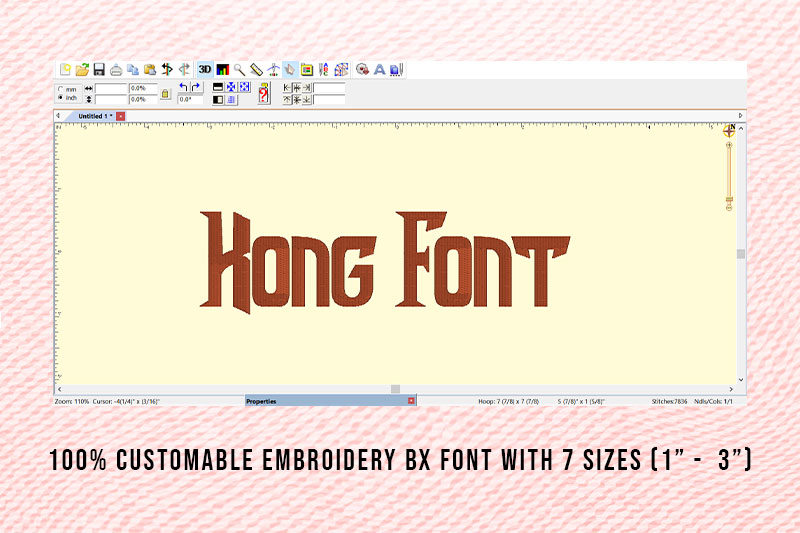Viewport: 800px width, 533px height.
Task: Click the color sort patchwork icon
Action: 341,69
